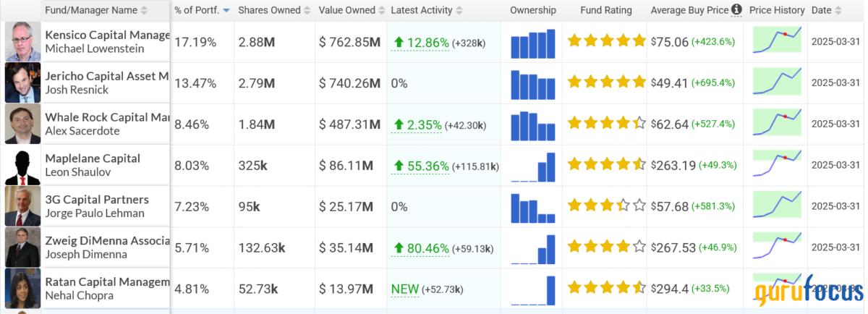The height and width of the screenshot is (314, 868).
Task: Click the Average Buy Price info icon
Action: click(x=736, y=10)
